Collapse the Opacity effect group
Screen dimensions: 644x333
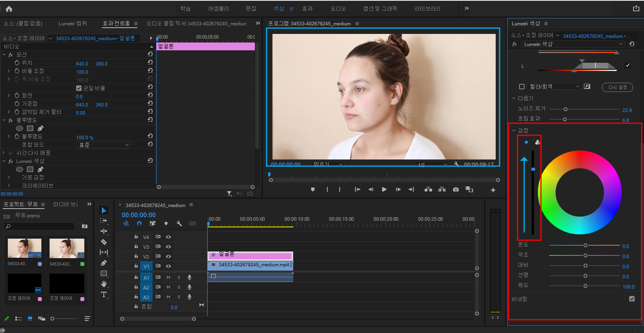click(x=4, y=120)
